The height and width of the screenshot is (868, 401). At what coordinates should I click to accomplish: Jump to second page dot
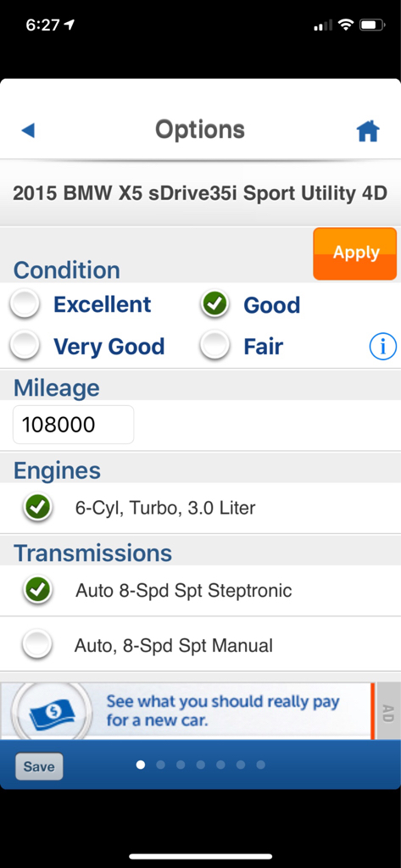point(160,765)
